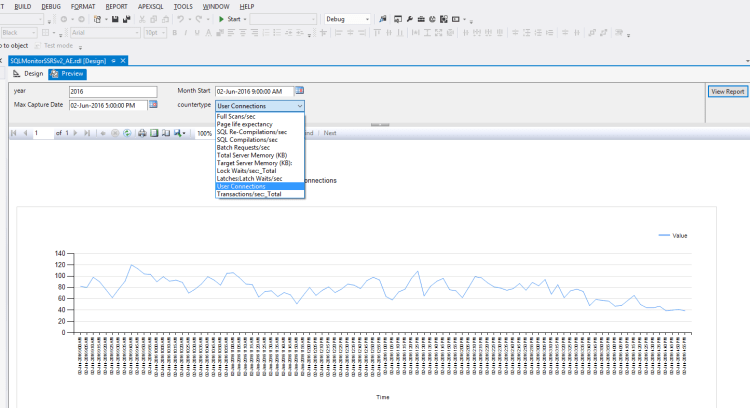
Task: Go to first page of report
Action: [13, 133]
